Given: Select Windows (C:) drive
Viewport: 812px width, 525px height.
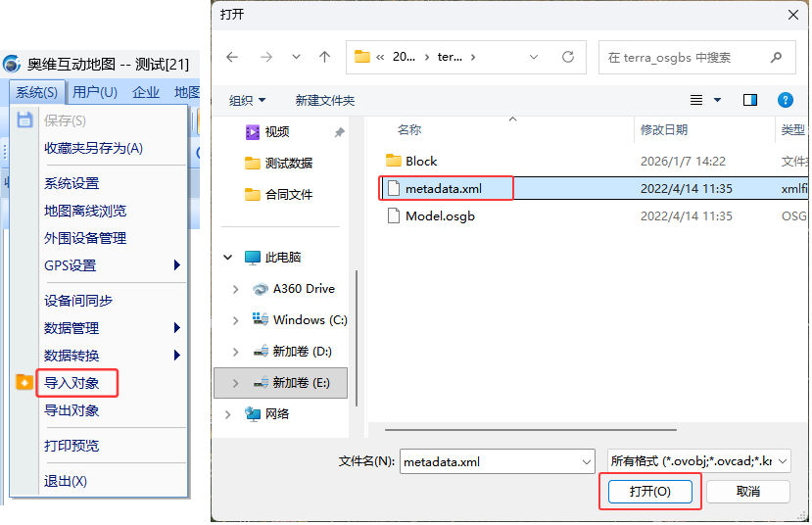Looking at the screenshot, I should click(x=300, y=320).
